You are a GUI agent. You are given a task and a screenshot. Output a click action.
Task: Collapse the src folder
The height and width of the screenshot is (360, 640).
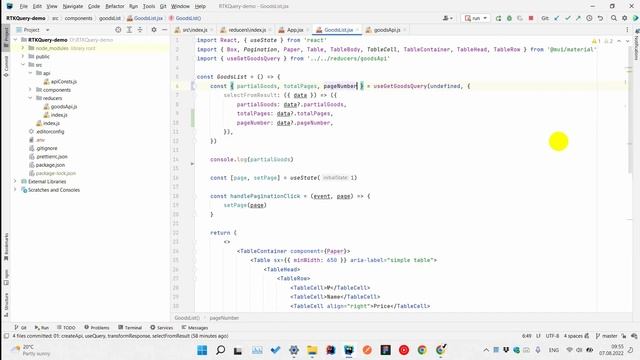point(23,65)
